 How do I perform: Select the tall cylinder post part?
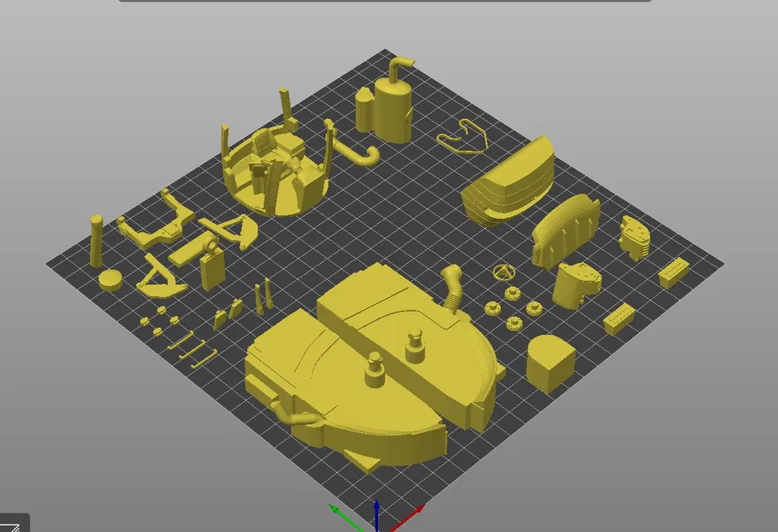(x=96, y=241)
